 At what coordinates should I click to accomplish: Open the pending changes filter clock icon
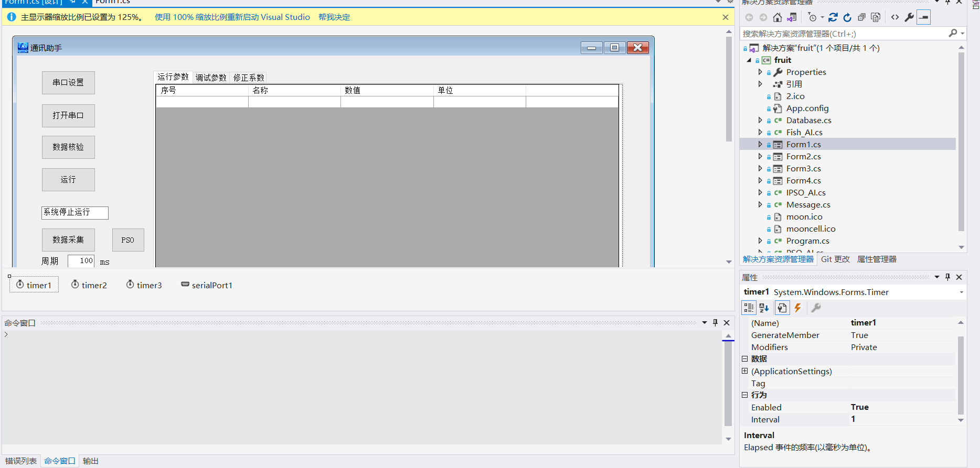pos(813,17)
